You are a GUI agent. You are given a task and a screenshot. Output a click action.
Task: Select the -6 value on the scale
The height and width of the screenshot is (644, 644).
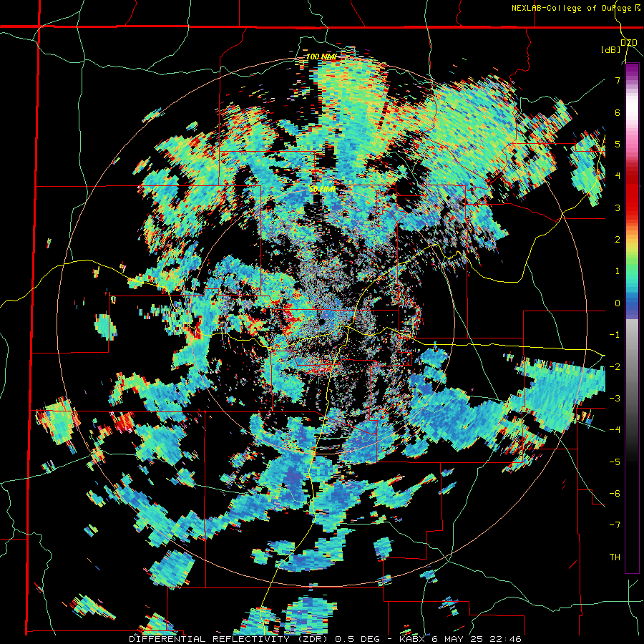tap(615, 494)
